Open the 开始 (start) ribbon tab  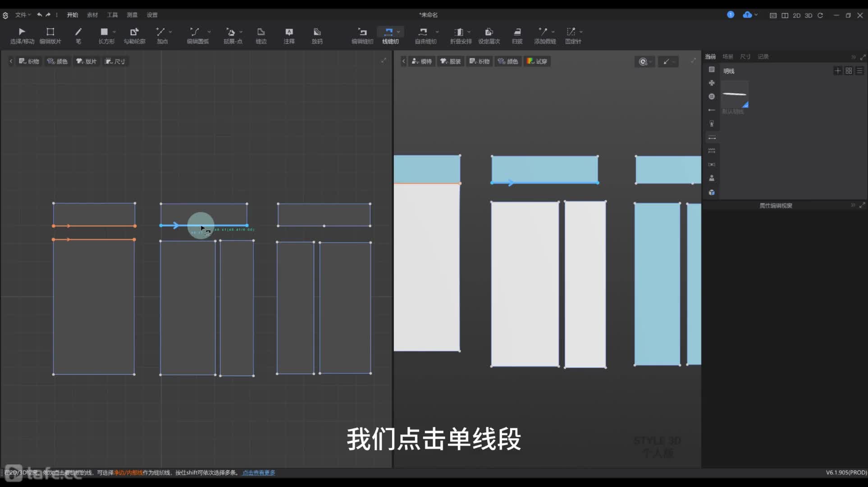coord(73,15)
